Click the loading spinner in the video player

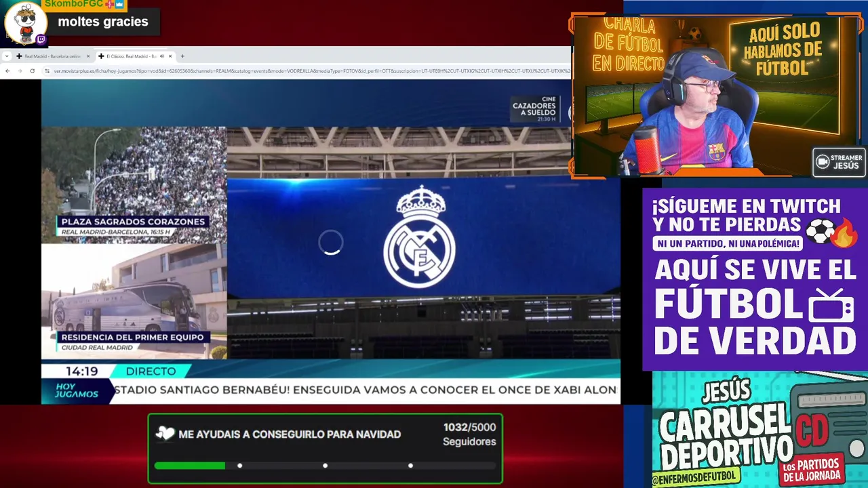(x=331, y=243)
